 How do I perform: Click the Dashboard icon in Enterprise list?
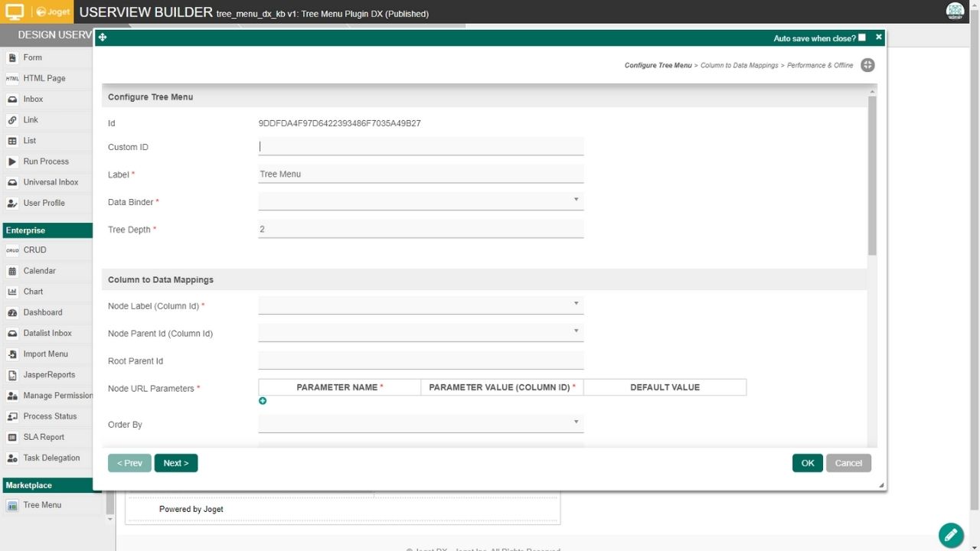tap(12, 312)
